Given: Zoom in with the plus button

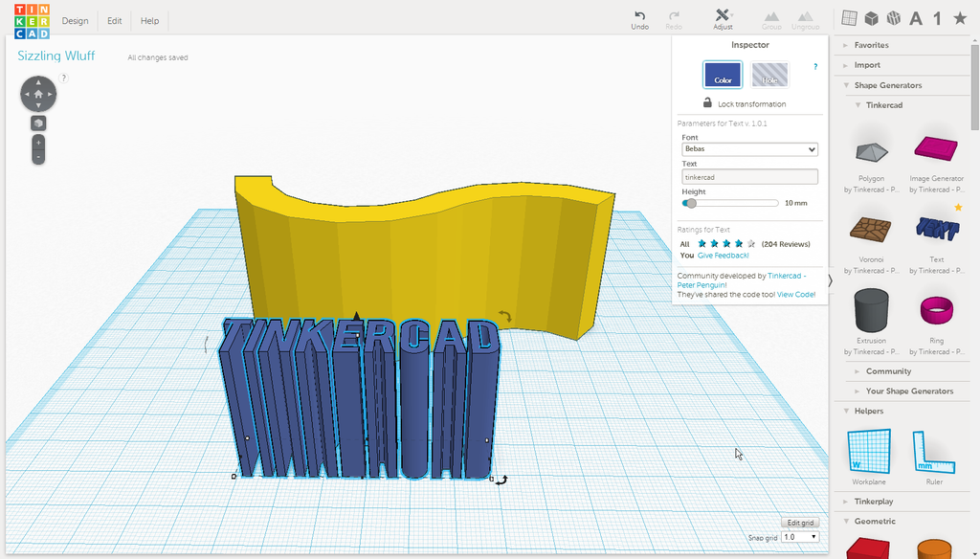Looking at the screenshot, I should coord(38,143).
